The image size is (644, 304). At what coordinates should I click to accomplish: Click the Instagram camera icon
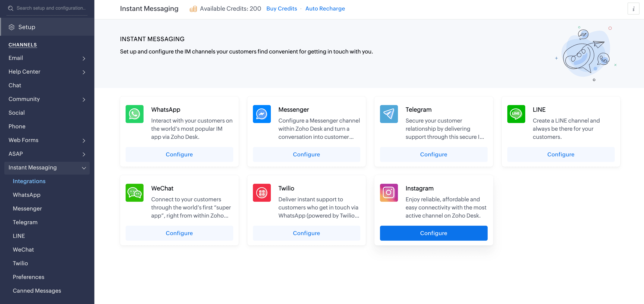[x=389, y=193]
